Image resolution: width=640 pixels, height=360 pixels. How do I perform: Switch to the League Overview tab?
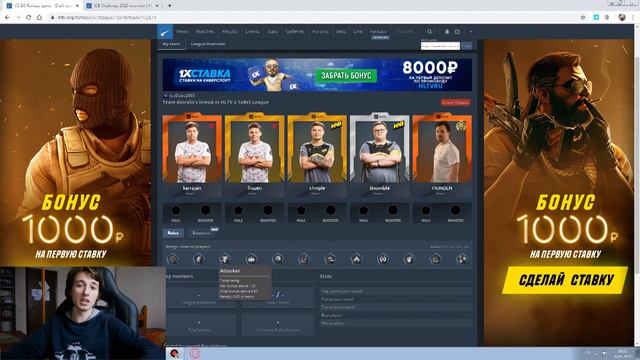[208, 44]
